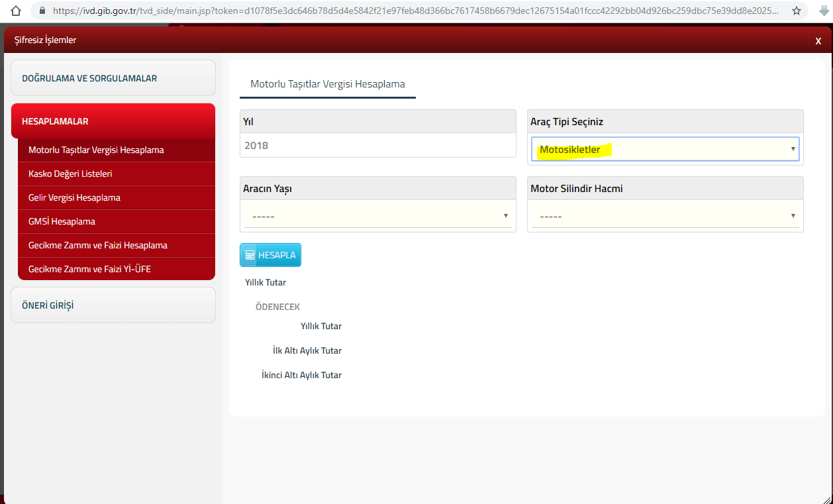The width and height of the screenshot is (833, 504).
Task: Select Motorlu Taşıtlar Vergisi Hesaplama menu item
Action: (96, 150)
